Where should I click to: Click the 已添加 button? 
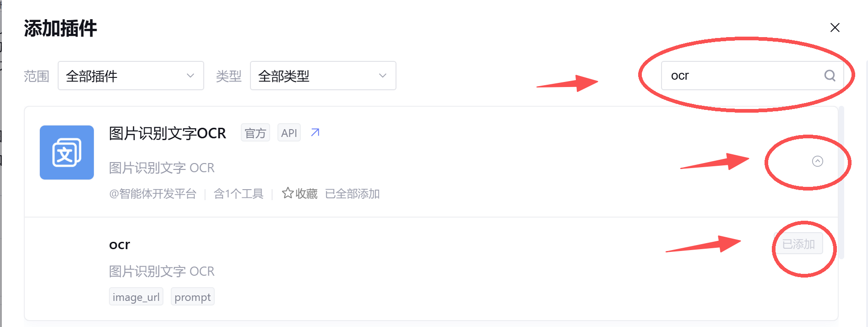click(798, 244)
